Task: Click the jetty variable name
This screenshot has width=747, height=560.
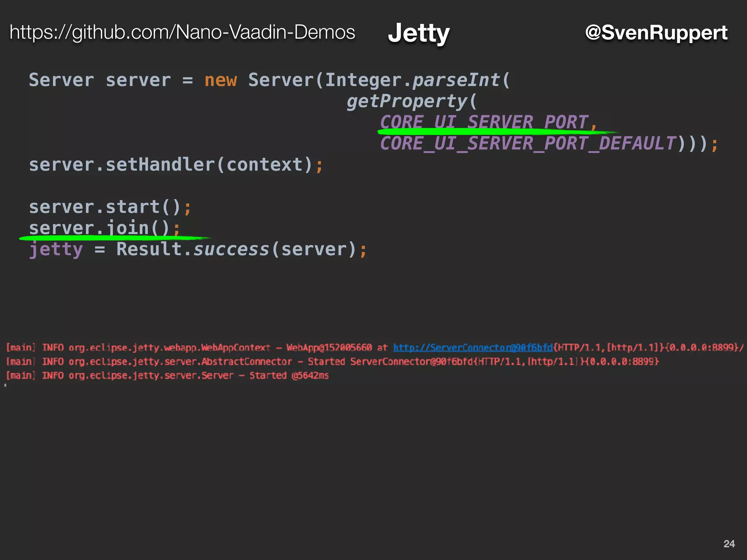Action: coord(56,250)
